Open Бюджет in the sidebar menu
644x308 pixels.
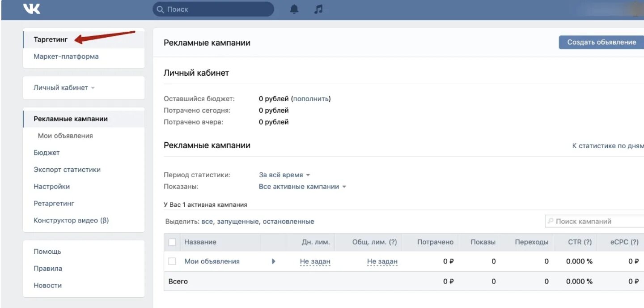tap(47, 153)
